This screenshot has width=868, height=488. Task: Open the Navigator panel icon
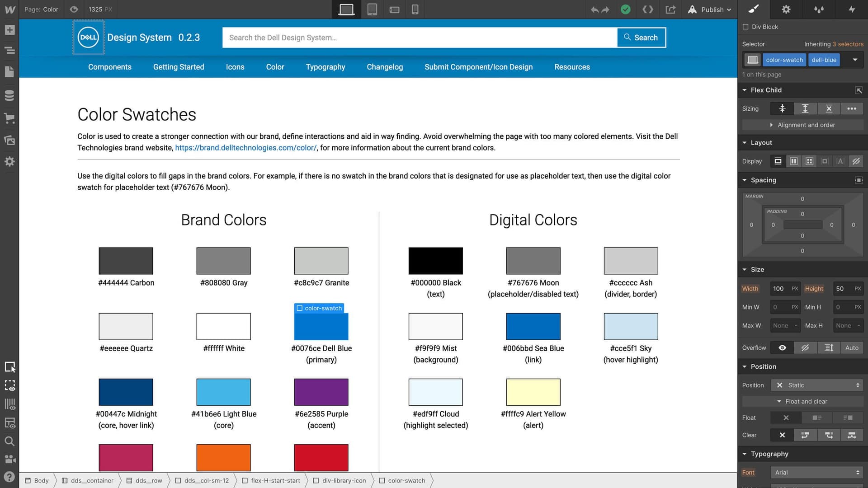pyautogui.click(x=9, y=50)
